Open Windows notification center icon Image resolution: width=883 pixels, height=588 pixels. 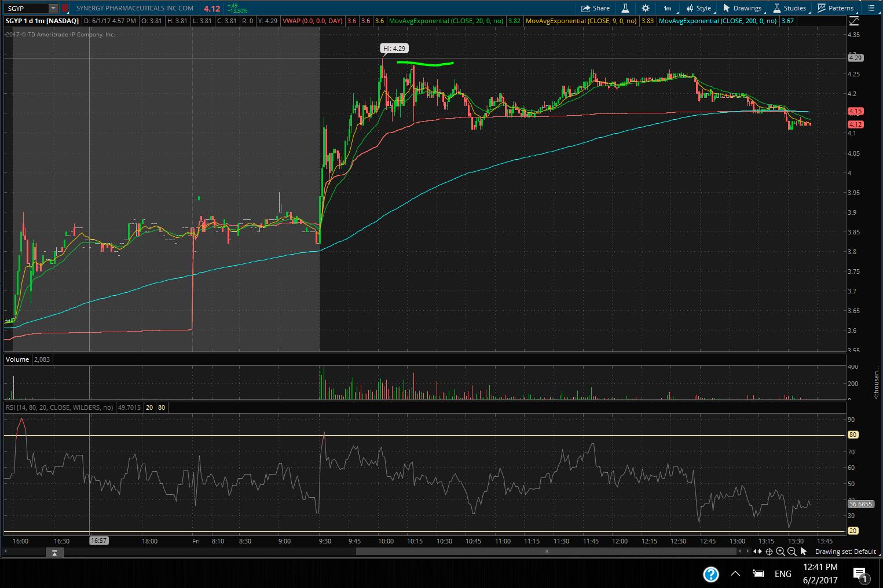pos(860,574)
